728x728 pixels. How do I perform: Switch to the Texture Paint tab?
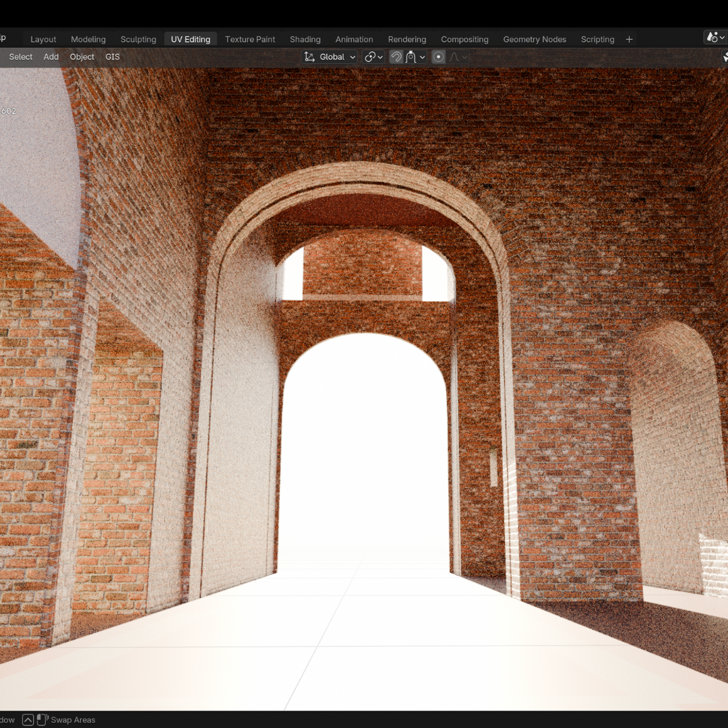[x=249, y=39]
